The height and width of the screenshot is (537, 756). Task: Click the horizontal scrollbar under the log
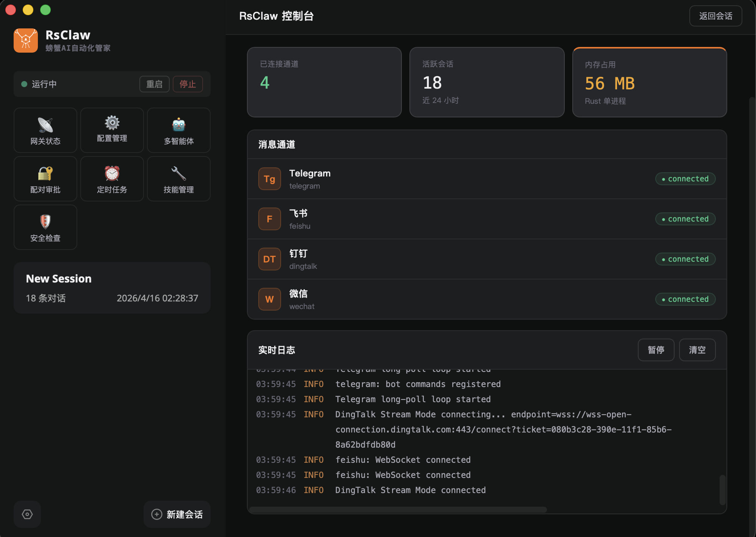coord(398,510)
